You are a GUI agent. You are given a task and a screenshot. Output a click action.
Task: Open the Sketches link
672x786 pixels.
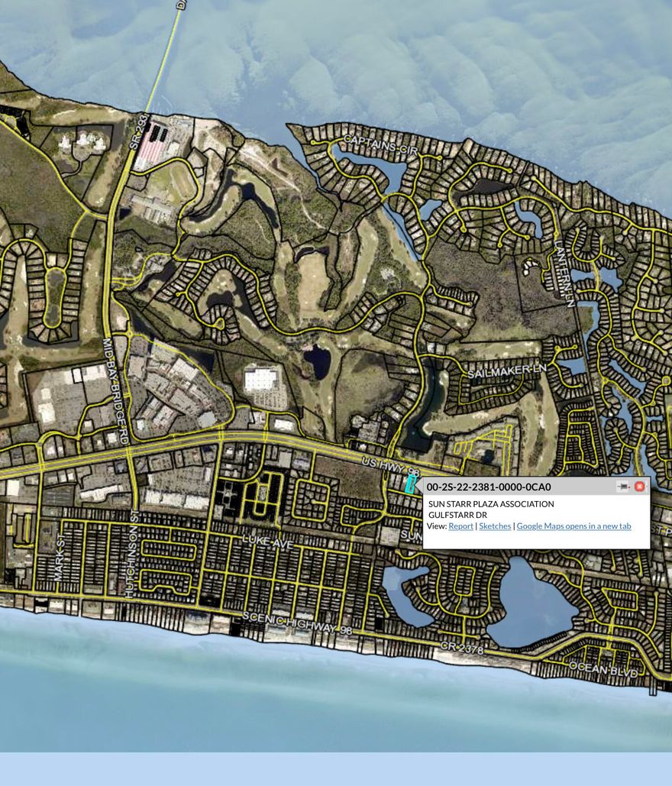[495, 526]
